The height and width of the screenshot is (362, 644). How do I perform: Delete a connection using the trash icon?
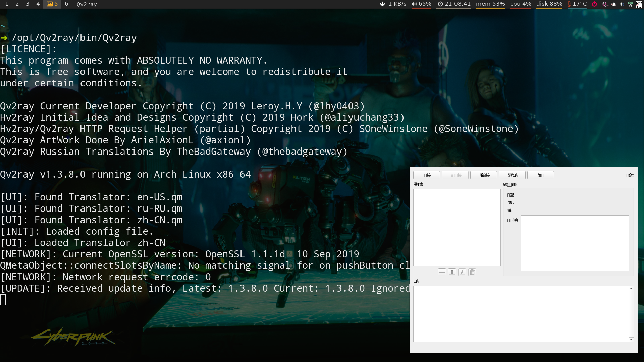coord(472,272)
